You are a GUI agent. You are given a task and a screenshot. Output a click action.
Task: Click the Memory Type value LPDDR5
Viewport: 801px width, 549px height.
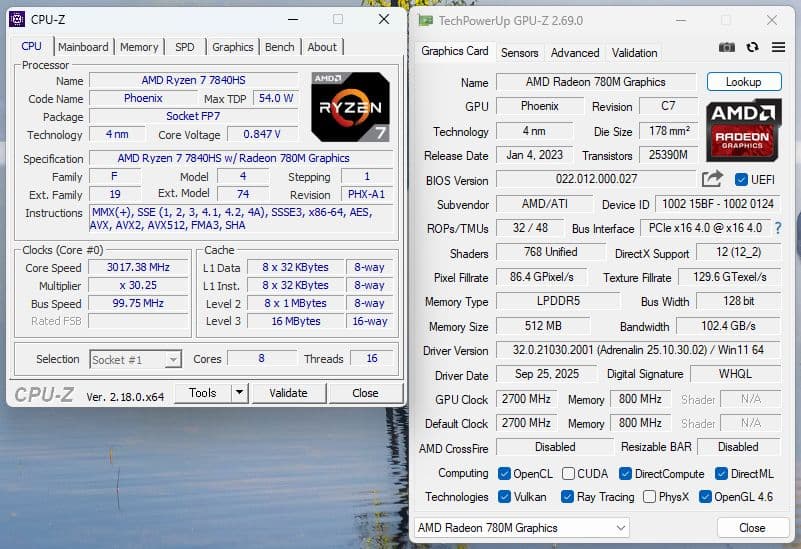point(558,301)
